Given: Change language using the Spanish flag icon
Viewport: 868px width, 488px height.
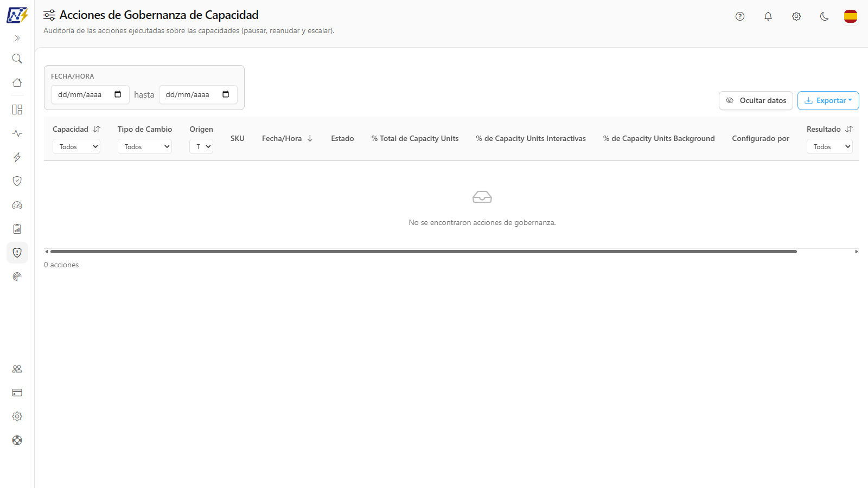Looking at the screenshot, I should [851, 16].
